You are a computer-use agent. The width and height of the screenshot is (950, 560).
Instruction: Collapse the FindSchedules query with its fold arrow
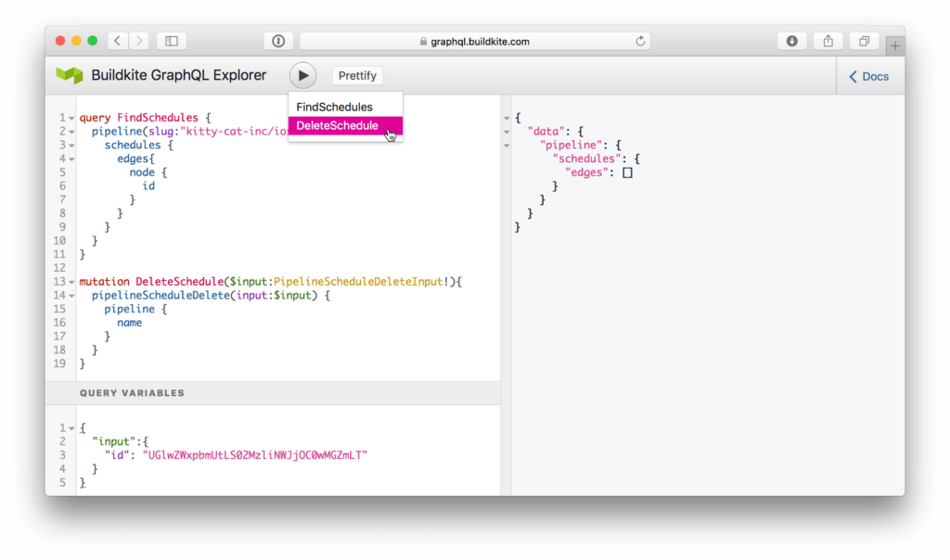(x=71, y=118)
